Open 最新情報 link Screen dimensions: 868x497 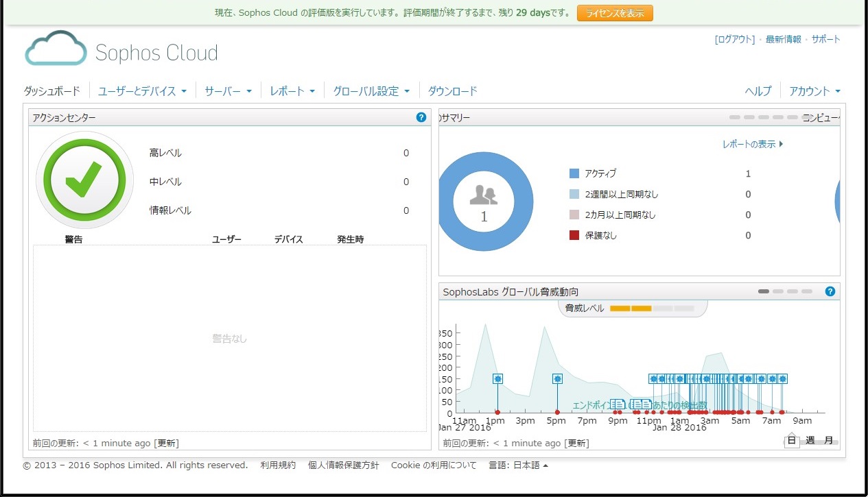pyautogui.click(x=784, y=39)
